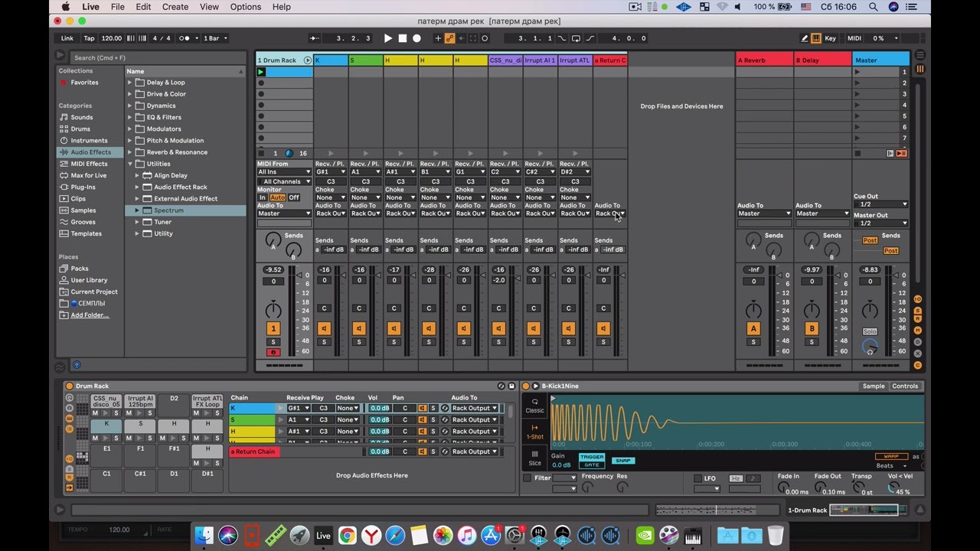Toggle the arrangement Loop switch
The width and height of the screenshot is (980, 551).
[x=576, y=38]
